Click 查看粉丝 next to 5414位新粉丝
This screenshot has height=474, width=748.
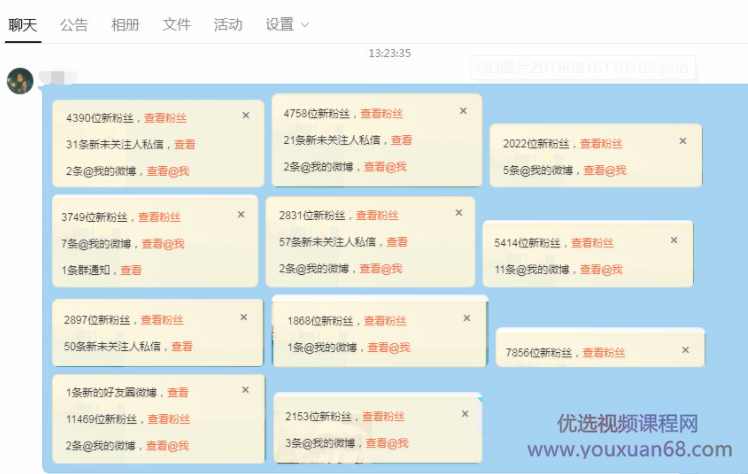click(592, 243)
